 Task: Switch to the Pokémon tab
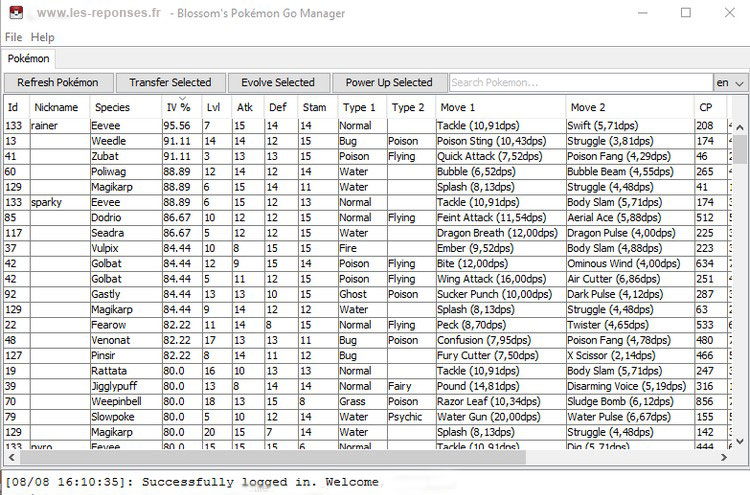(x=28, y=59)
